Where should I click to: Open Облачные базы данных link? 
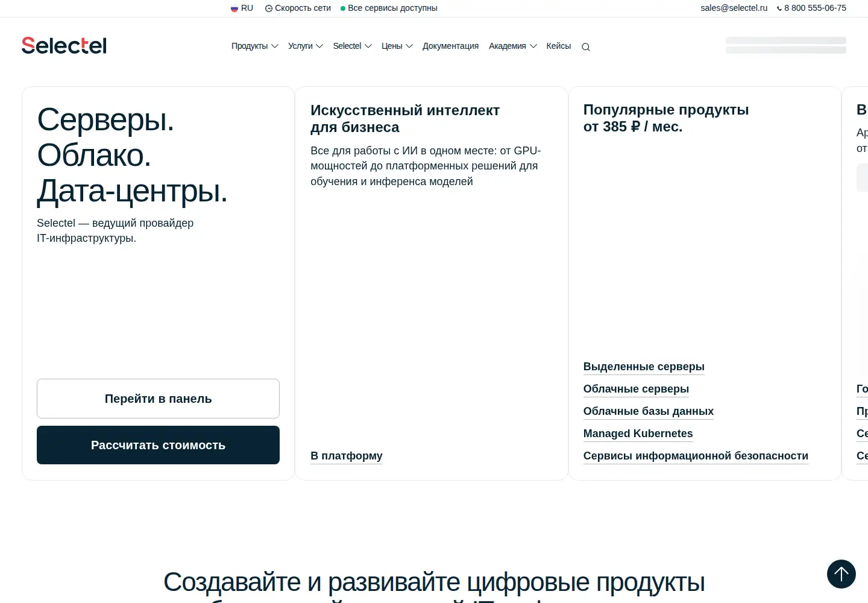[649, 411]
